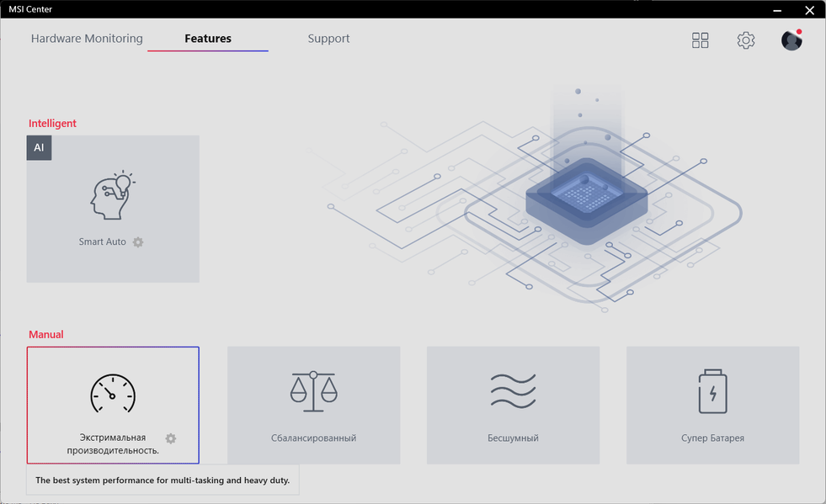Select the Features tab
Viewport: 826px width, 504px height.
pos(208,39)
